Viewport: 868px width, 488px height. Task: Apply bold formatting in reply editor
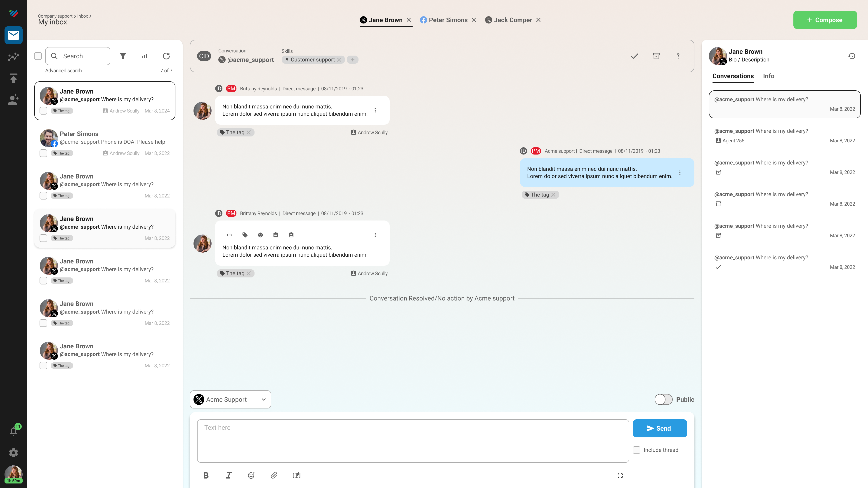[x=206, y=475]
